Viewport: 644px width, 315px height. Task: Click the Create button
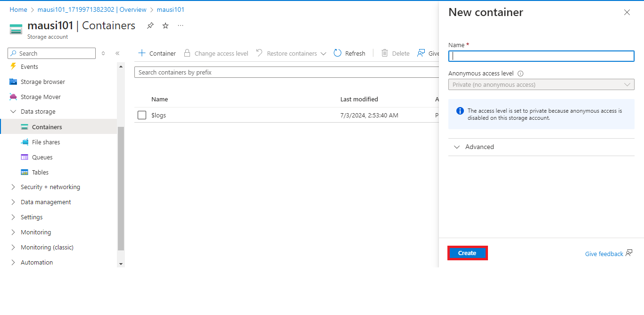[x=467, y=253]
